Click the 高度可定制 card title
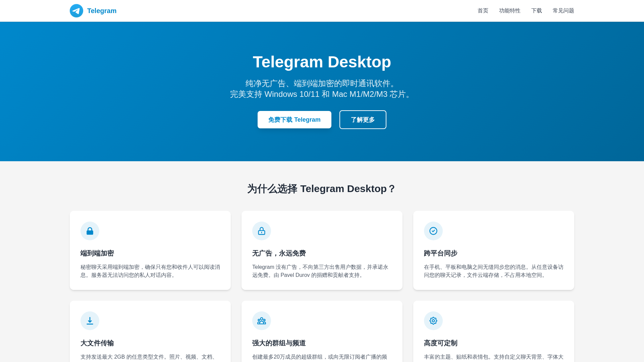 441,343
